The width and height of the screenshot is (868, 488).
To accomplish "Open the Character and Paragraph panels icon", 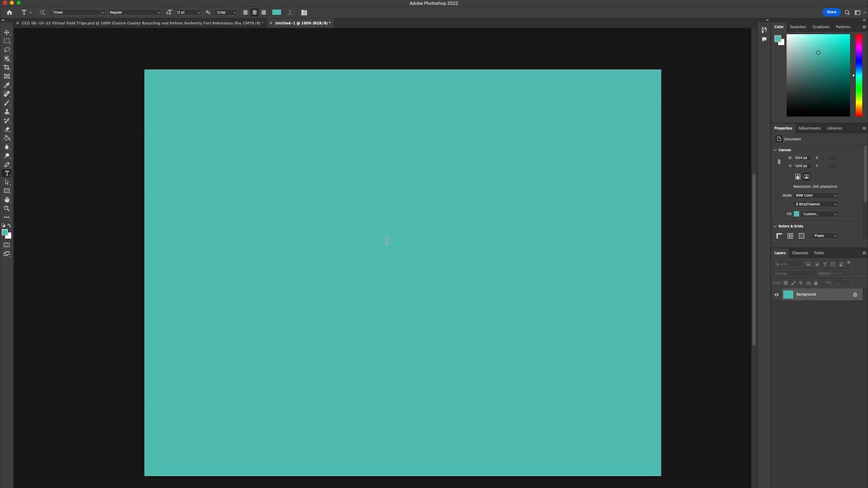I will click(x=304, y=13).
